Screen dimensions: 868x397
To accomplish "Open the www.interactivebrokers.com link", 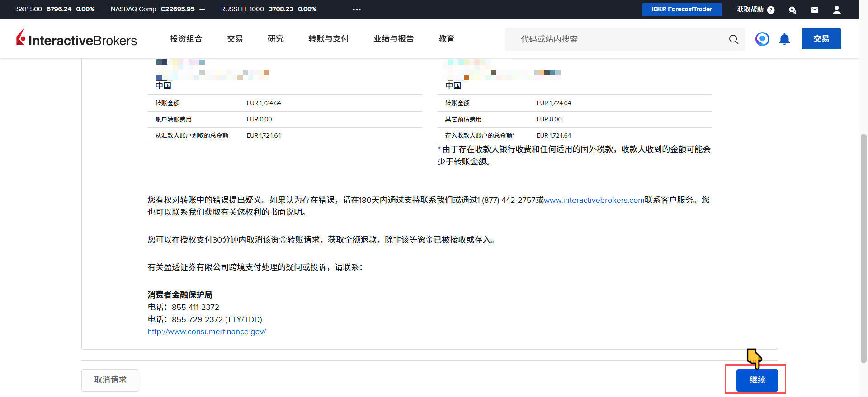I will click(x=594, y=200).
